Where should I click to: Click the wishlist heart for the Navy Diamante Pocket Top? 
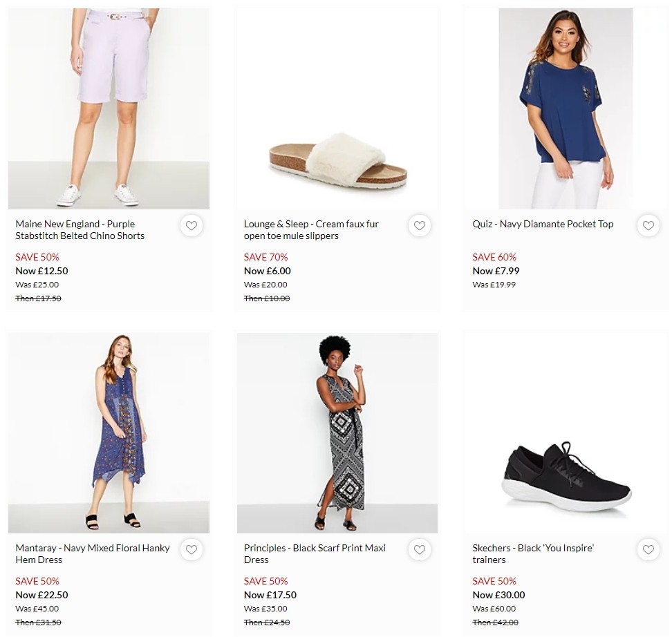pyautogui.click(x=648, y=225)
